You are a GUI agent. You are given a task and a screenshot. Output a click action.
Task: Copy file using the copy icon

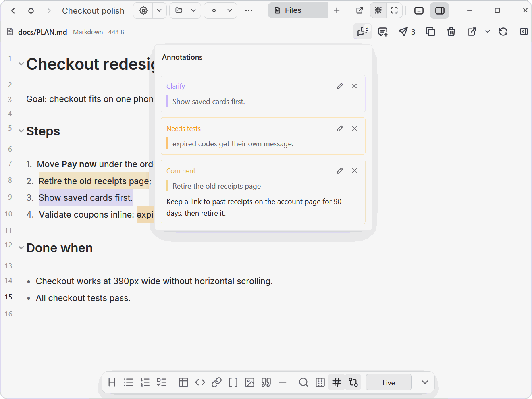(430, 32)
